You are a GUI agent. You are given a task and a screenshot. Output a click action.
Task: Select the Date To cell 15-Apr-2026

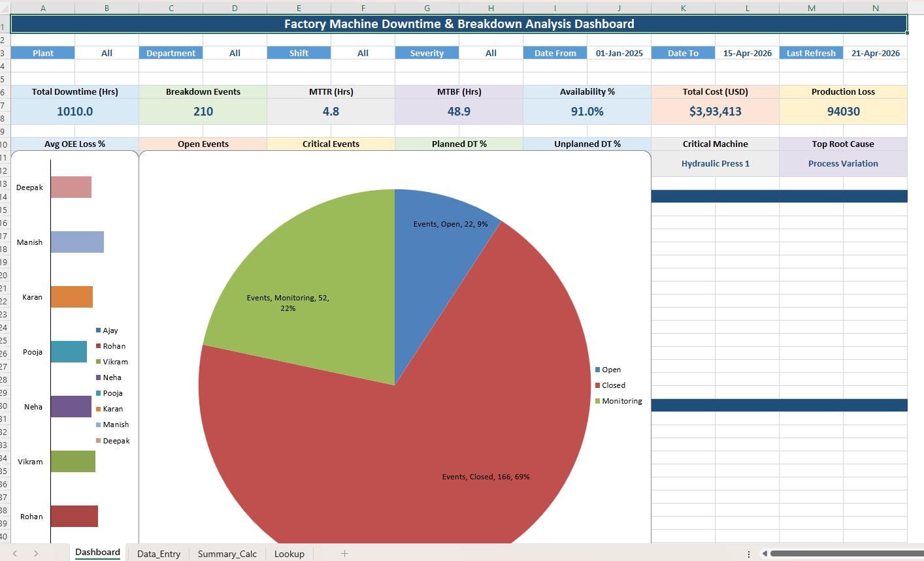[x=747, y=53]
